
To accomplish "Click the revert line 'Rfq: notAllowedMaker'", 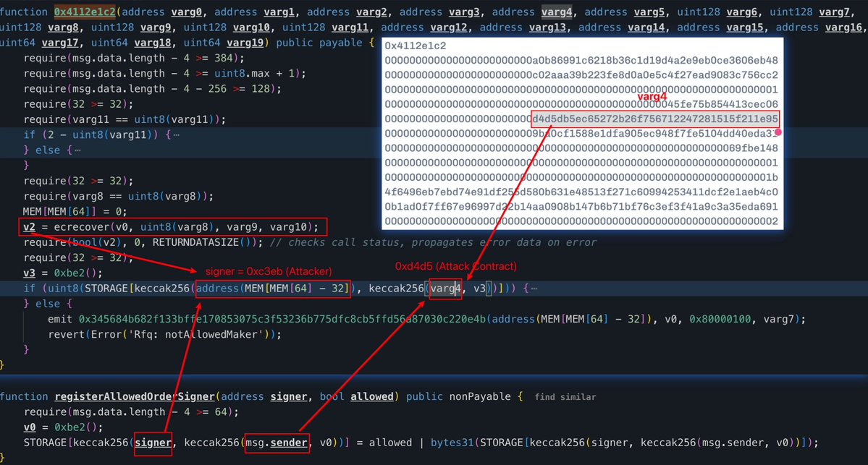I will (164, 335).
